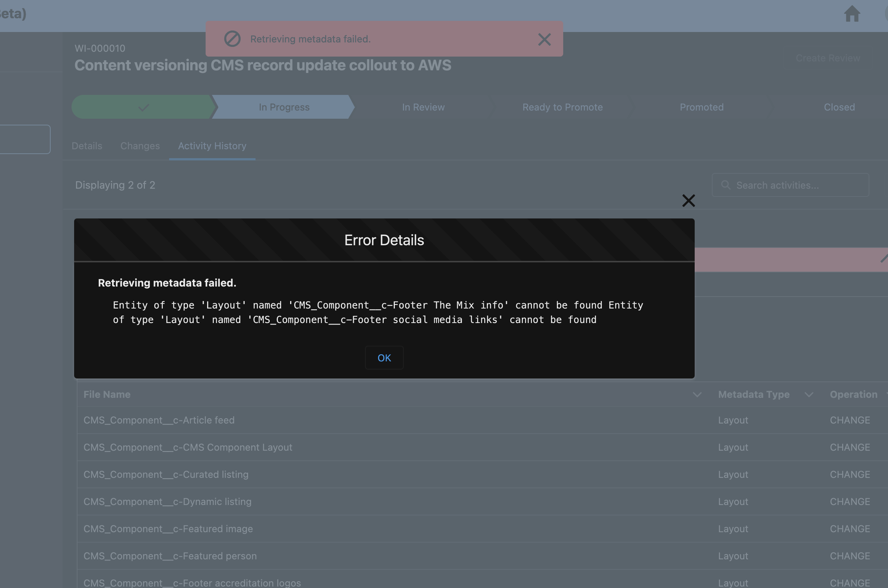
Task: Select the Ready to Promote stage
Action: click(562, 107)
